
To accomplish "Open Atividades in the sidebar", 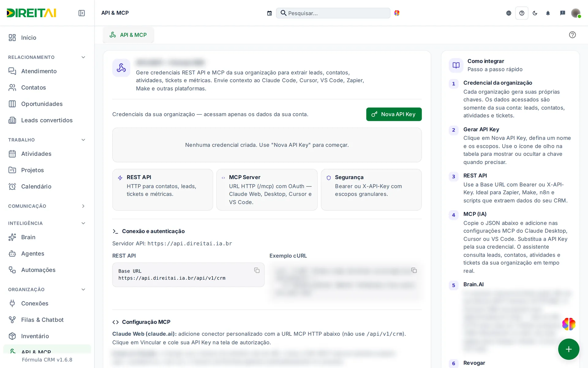I will [47, 154].
